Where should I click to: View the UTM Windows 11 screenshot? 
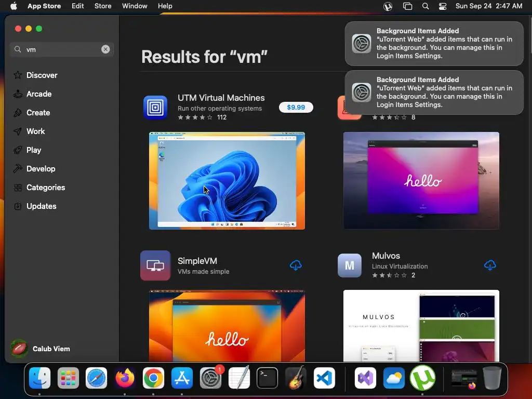coord(227,180)
